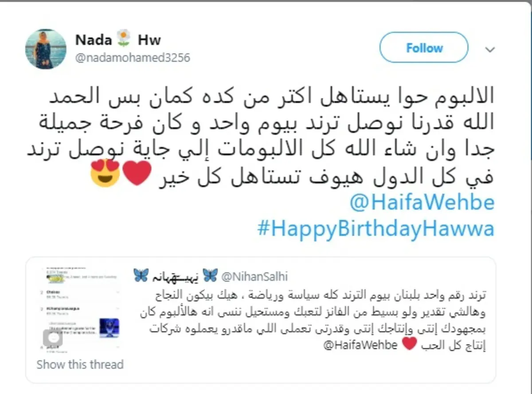Click the Follow button
This screenshot has height=394, width=532.
[424, 48]
